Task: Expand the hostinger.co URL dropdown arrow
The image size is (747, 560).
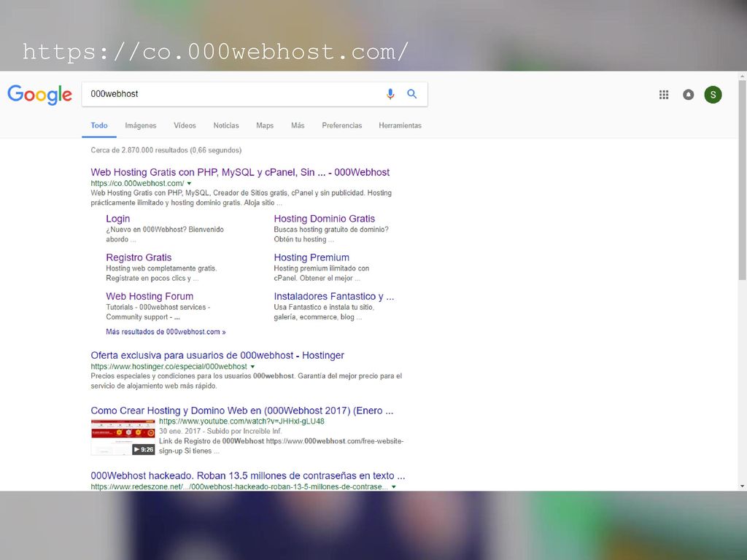Action: click(x=252, y=367)
